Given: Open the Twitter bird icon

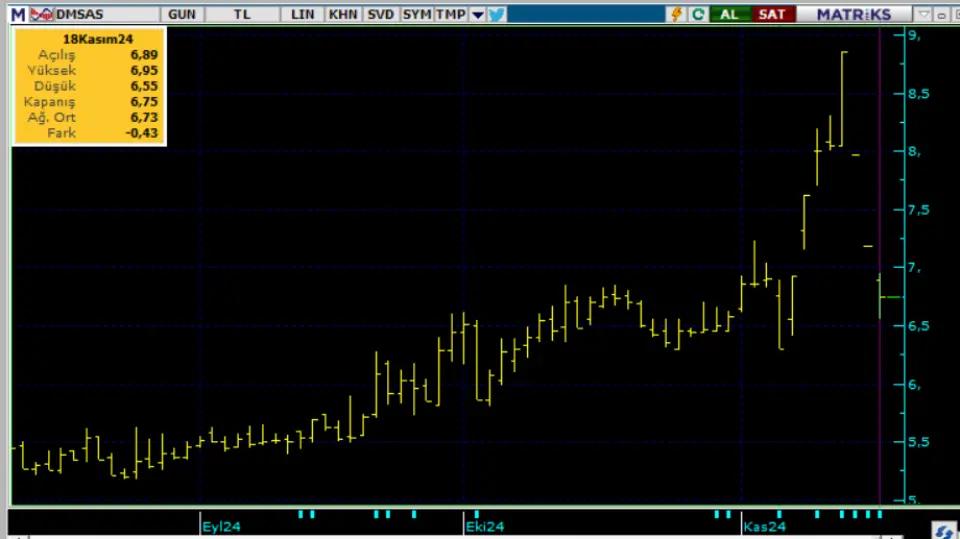Looking at the screenshot, I should (x=497, y=14).
